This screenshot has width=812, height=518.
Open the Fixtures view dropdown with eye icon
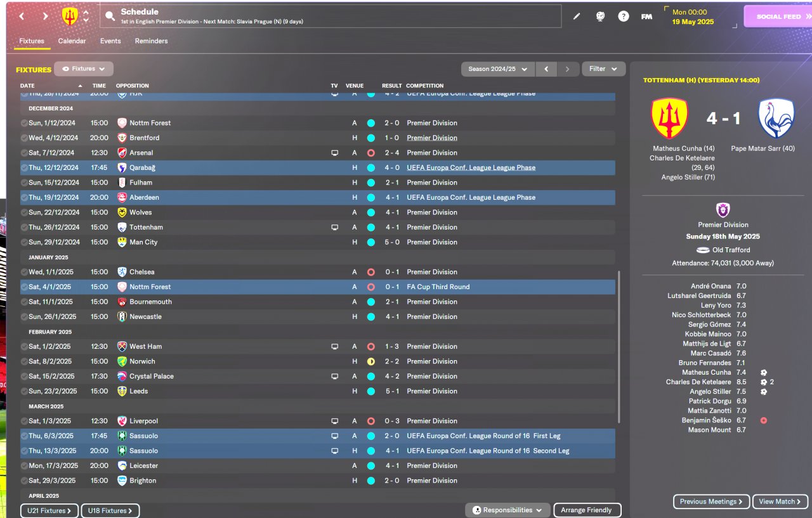pyautogui.click(x=84, y=69)
